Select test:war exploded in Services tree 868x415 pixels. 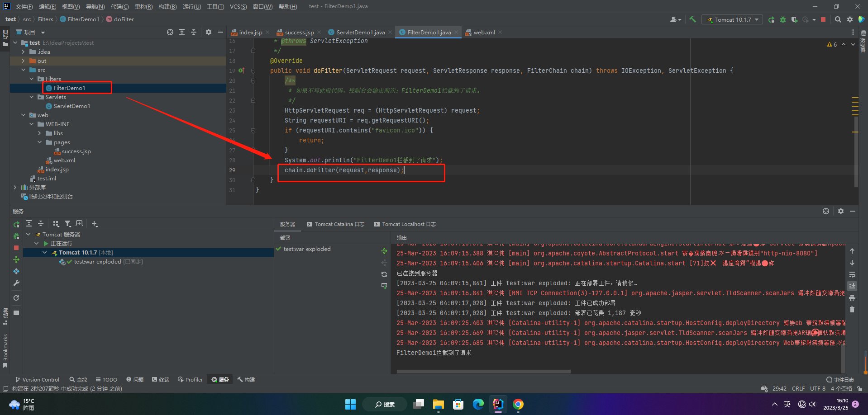pos(97,261)
